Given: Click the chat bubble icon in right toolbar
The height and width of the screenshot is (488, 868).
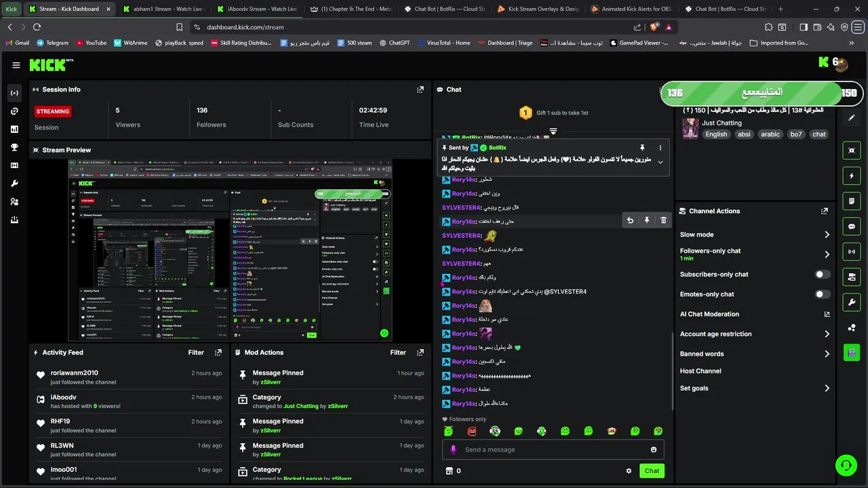Looking at the screenshot, I should tap(852, 226).
